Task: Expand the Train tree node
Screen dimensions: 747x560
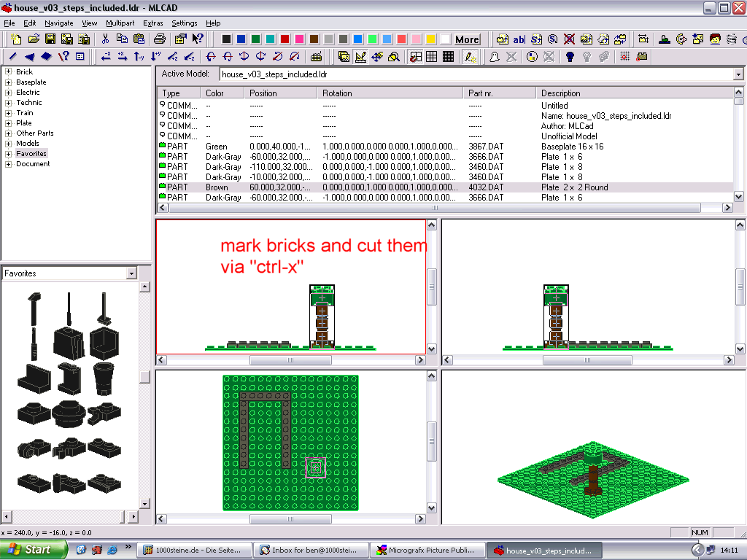Action: pos(8,113)
